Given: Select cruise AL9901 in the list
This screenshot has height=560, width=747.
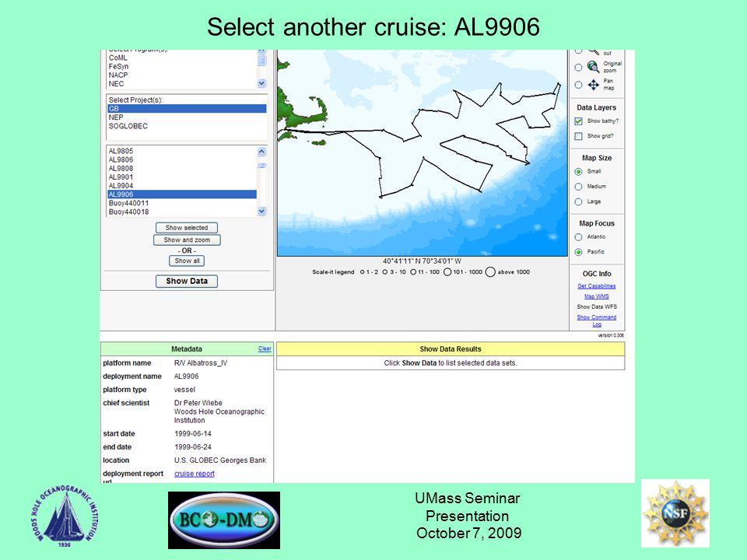Looking at the screenshot, I should coord(182,177).
